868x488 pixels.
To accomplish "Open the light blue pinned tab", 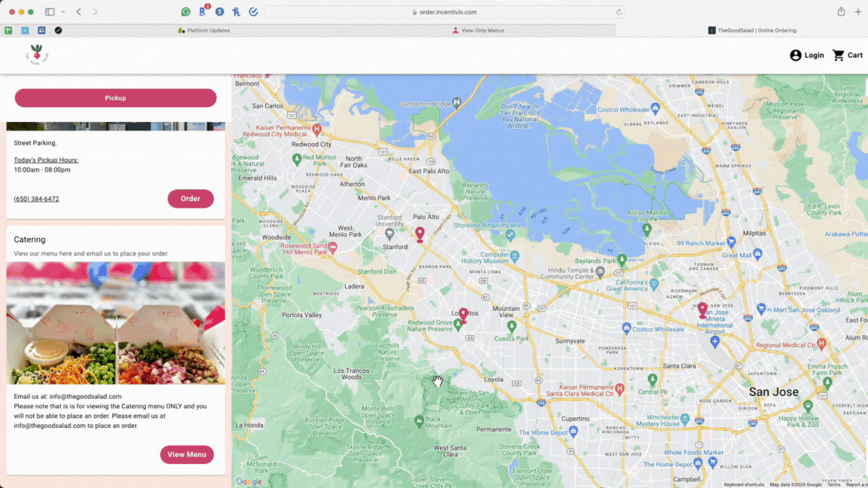I will [25, 30].
